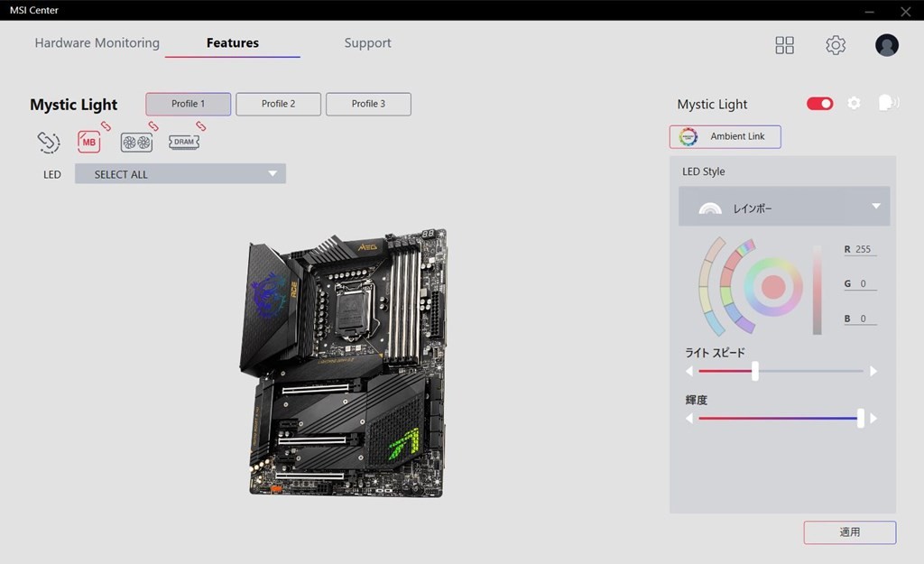
Task: Click the Ambient Link button
Action: (725, 137)
